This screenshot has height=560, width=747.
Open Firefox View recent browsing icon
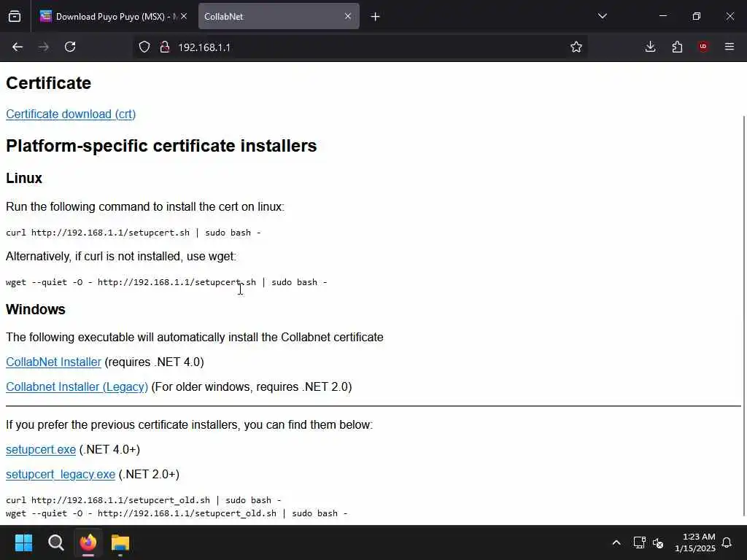(x=15, y=16)
